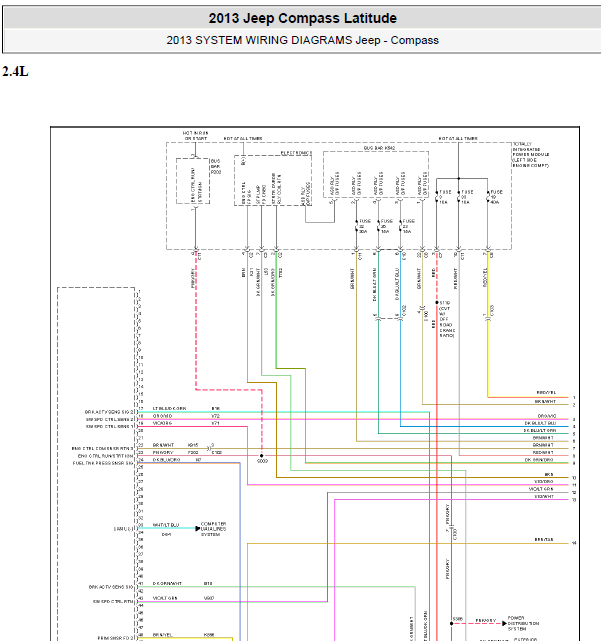601x641 pixels.
Task: Click 'COMPUTER DATA LINES SYSTEM' reference text
Action: click(x=213, y=529)
